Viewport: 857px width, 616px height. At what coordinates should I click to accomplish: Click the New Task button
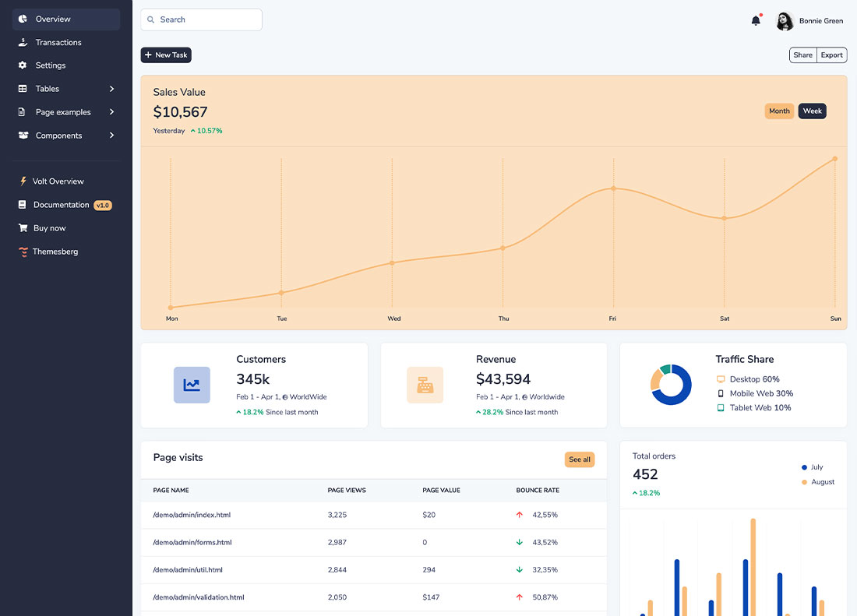165,55
